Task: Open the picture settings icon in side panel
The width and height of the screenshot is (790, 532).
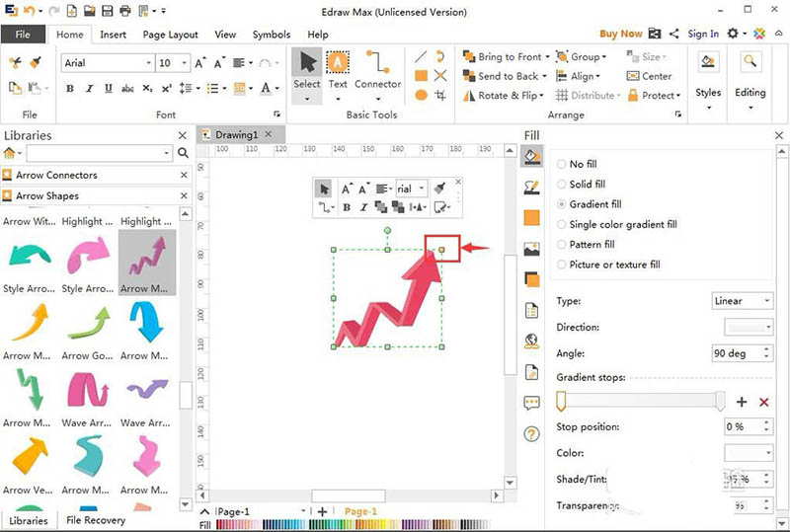Action: [x=531, y=249]
